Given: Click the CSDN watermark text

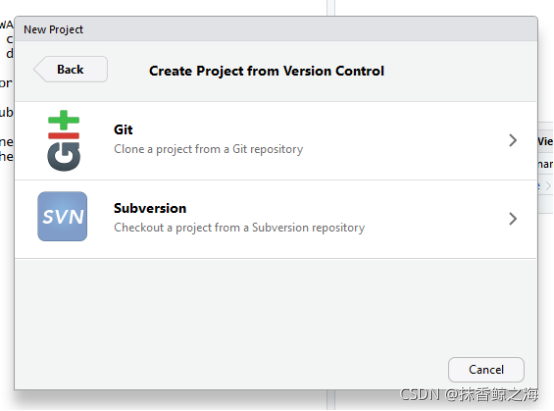Looking at the screenshot, I should [x=468, y=394].
